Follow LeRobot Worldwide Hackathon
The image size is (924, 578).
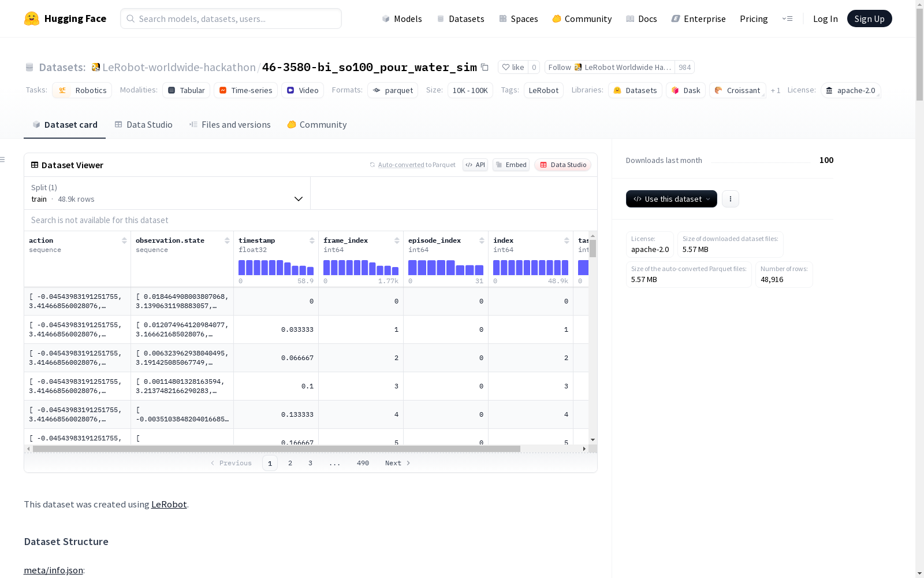pyautogui.click(x=610, y=67)
